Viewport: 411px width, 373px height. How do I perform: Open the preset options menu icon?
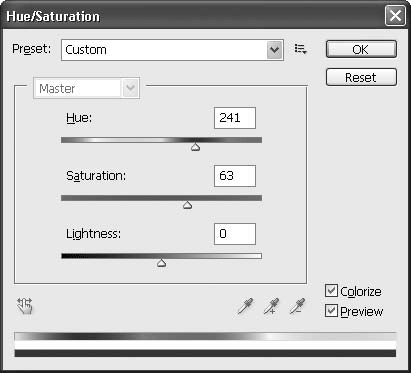point(300,49)
